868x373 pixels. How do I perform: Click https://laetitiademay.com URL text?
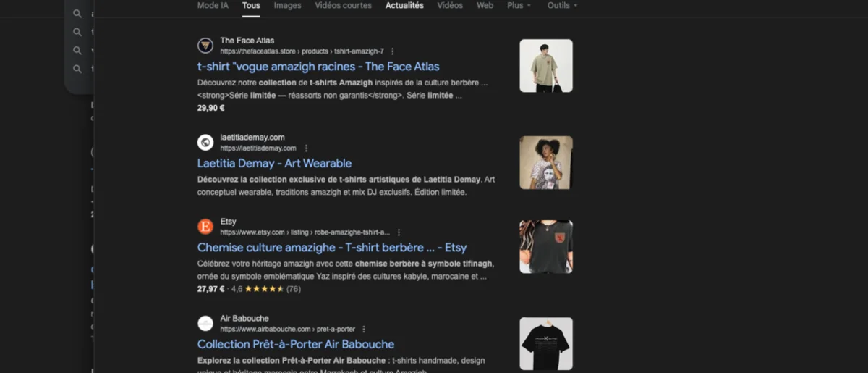258,148
